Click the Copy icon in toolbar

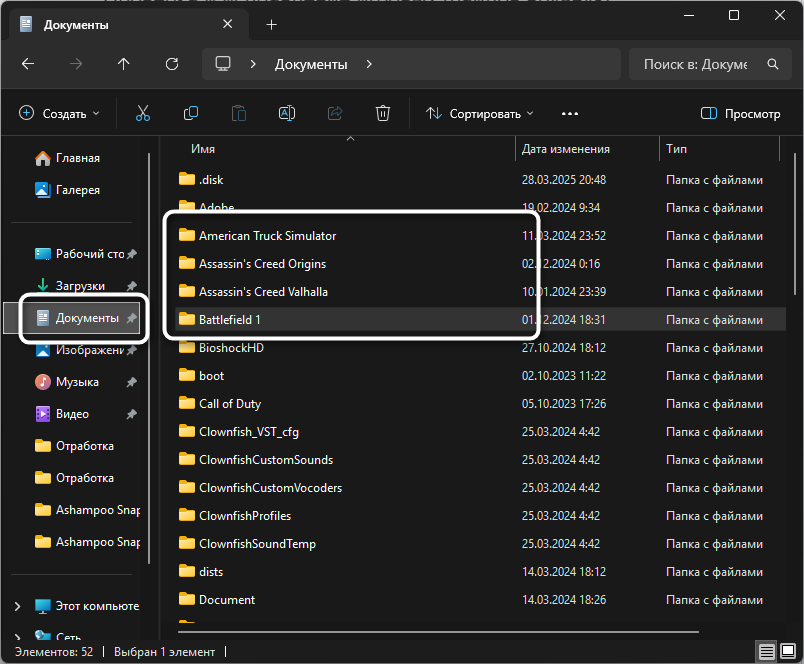(x=191, y=114)
